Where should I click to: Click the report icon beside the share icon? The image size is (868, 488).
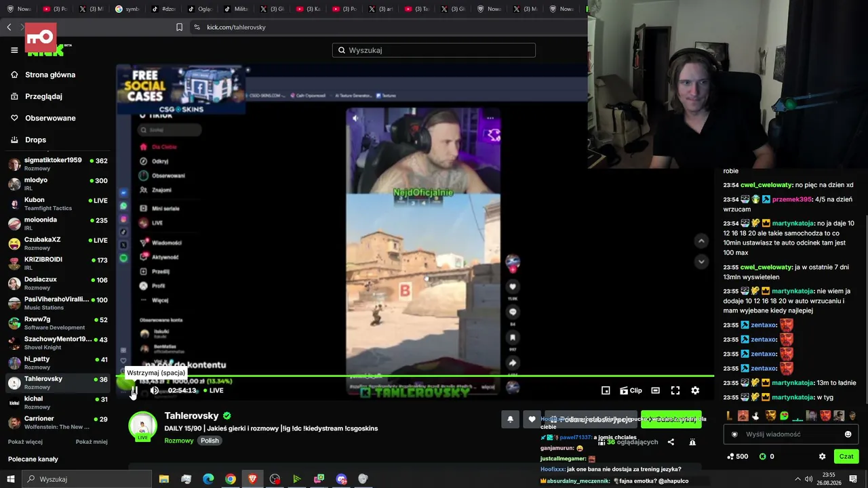[692, 442]
